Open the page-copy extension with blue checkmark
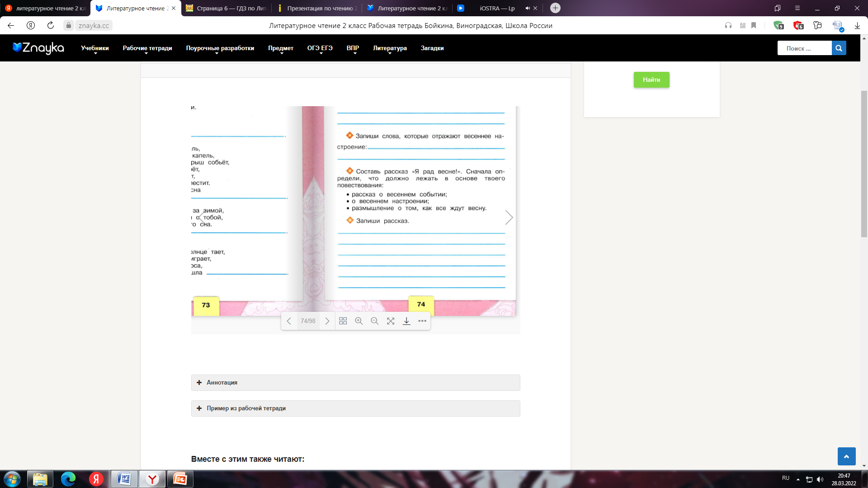The height and width of the screenshot is (488, 868). click(838, 26)
